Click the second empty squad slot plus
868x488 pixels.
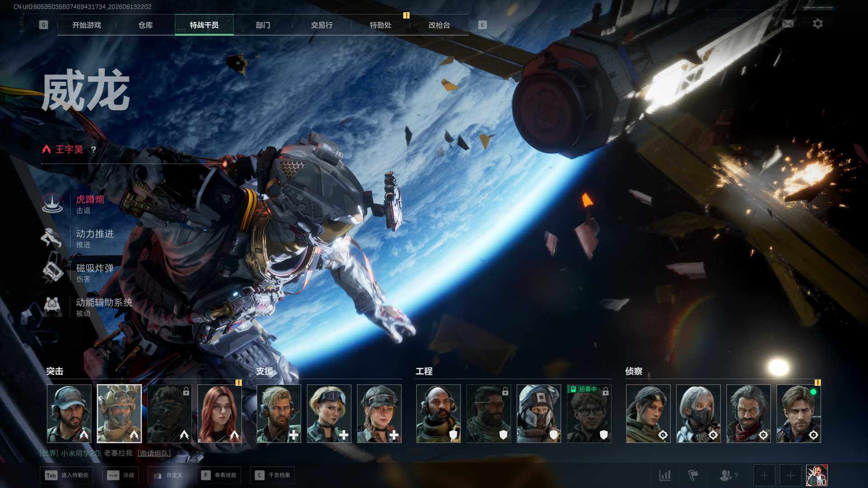point(790,475)
